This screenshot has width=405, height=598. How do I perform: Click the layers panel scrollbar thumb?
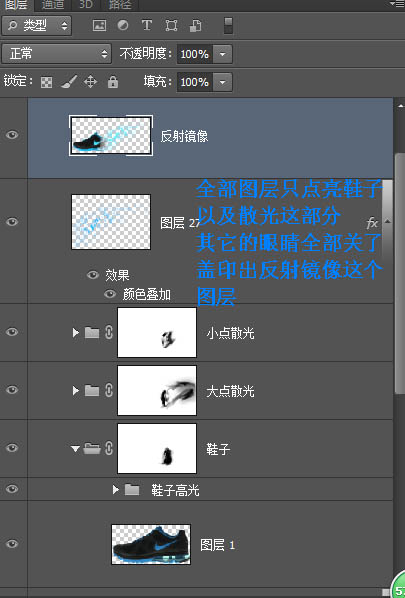399,273
